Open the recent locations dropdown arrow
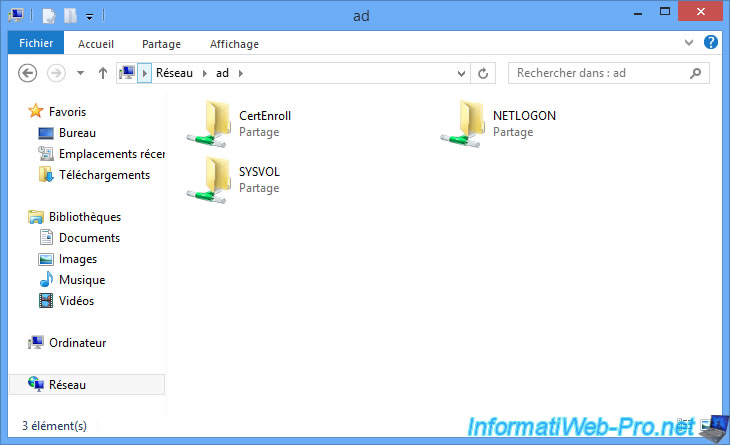The image size is (730, 445). [80, 73]
